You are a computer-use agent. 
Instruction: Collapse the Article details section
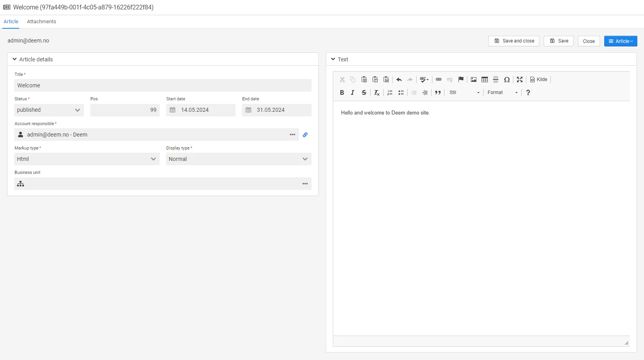pyautogui.click(x=15, y=59)
